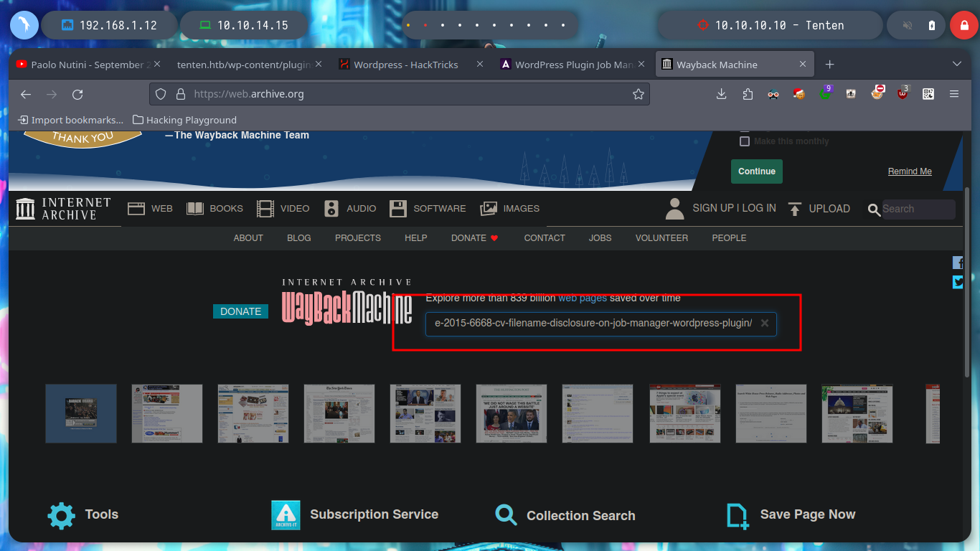Viewport: 980px width, 551px height.
Task: Clear the Wayback URL field with X
Action: click(765, 323)
